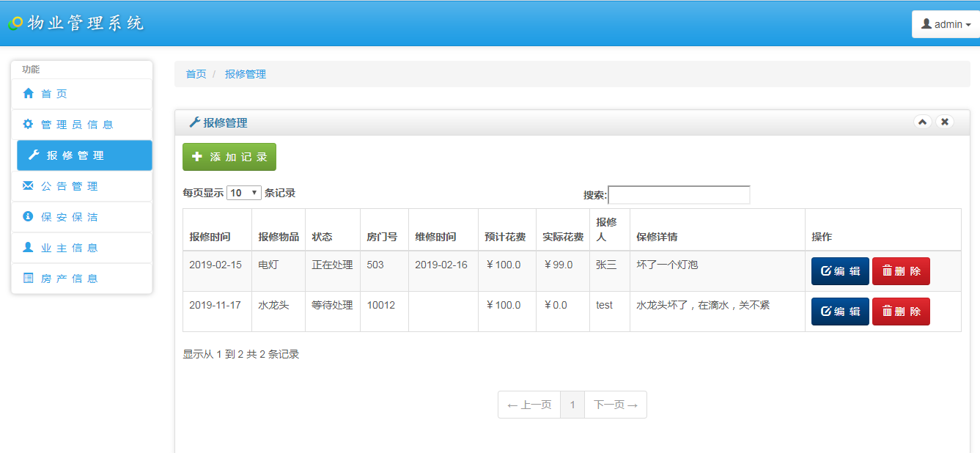Close the 报修管理 panel with the X icon
The width and height of the screenshot is (980, 453).
(945, 122)
